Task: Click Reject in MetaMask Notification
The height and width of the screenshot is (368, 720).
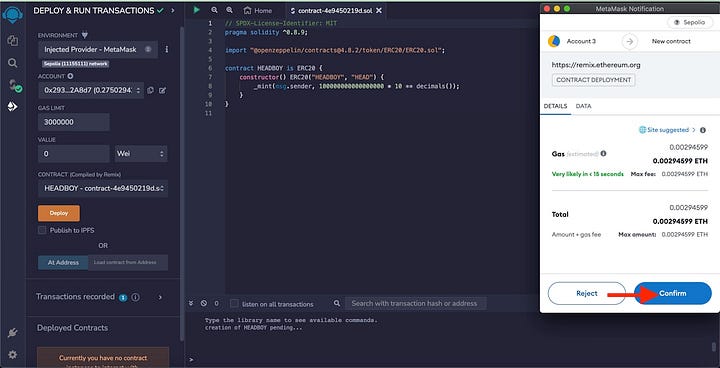Action: click(587, 293)
